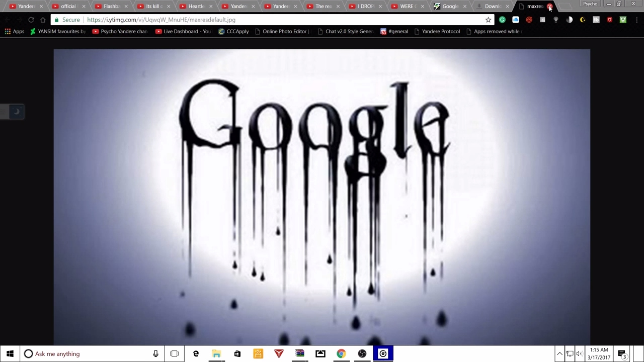Open the Apps bookmarks shortcut
644x362 pixels.
(x=15, y=31)
